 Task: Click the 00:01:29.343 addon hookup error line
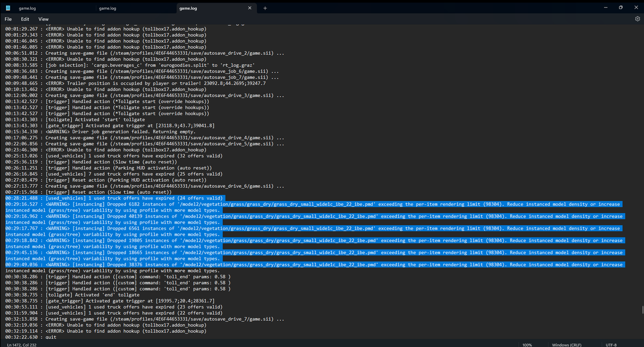[106, 35]
